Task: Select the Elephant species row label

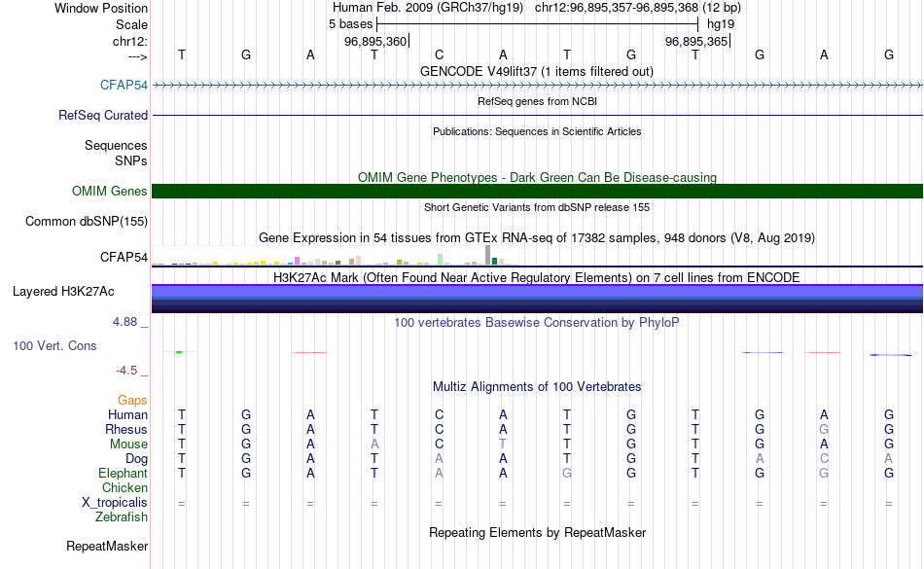Action: (123, 473)
